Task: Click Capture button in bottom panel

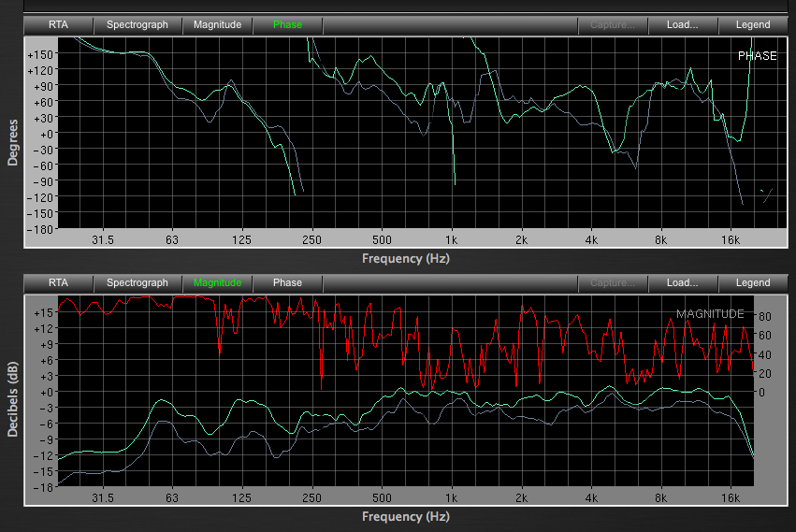Action: tap(613, 282)
